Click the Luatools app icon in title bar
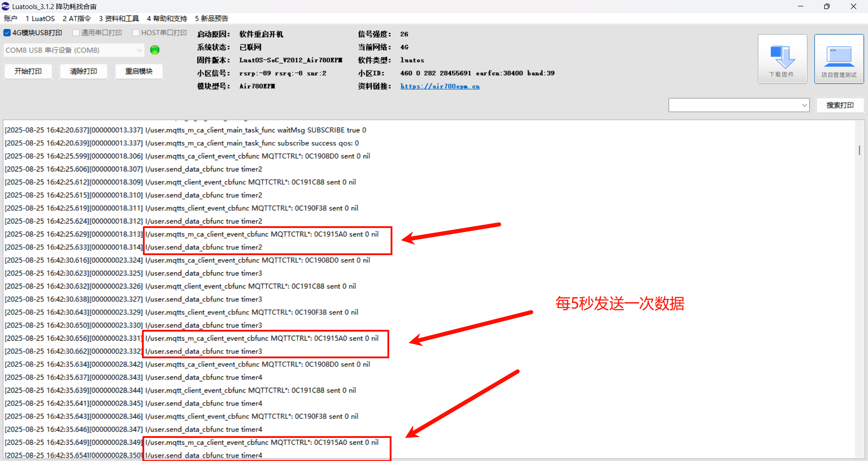 5,6
